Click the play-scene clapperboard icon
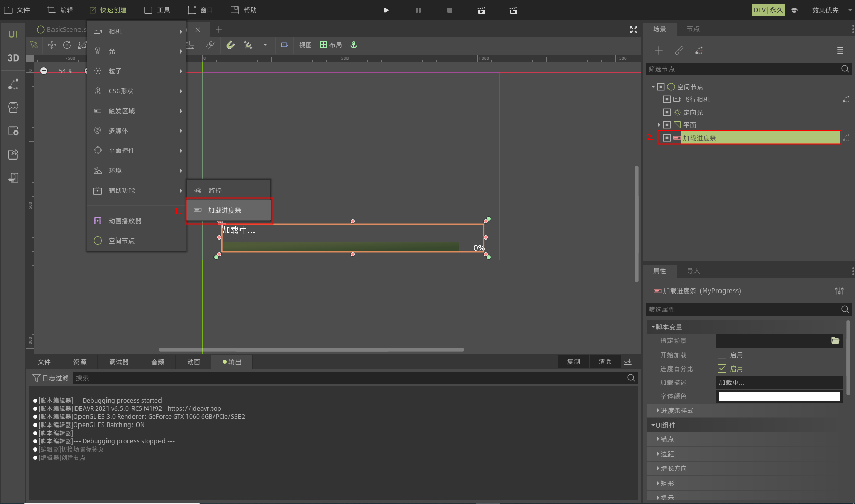Screen dimensions: 855x504 (x=482, y=10)
